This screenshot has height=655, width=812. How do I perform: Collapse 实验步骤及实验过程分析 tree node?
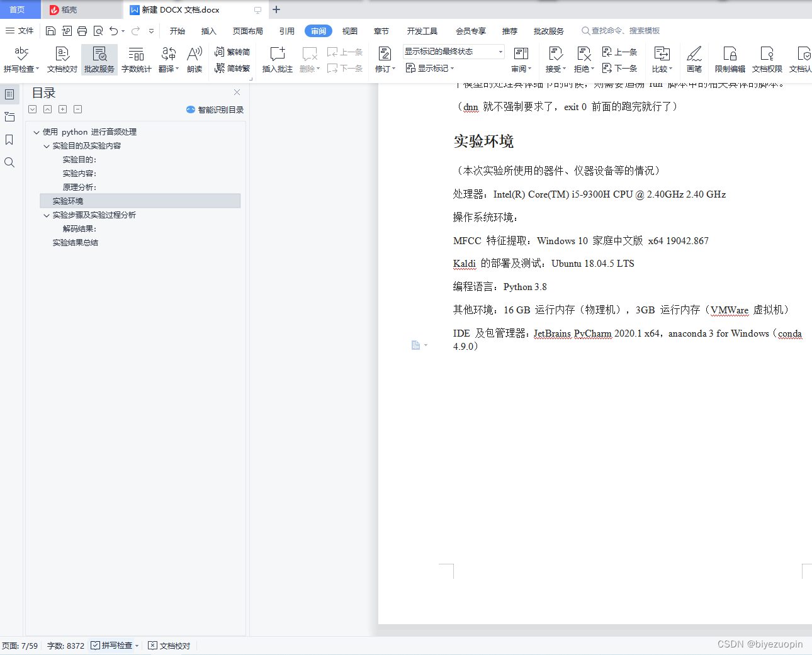tap(47, 215)
